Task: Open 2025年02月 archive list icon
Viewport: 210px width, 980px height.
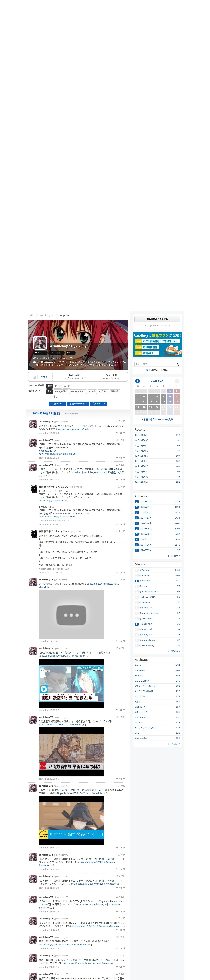Action: click(136, 502)
